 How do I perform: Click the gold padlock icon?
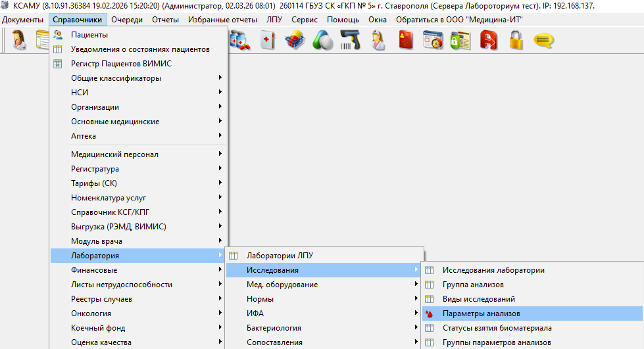515,41
